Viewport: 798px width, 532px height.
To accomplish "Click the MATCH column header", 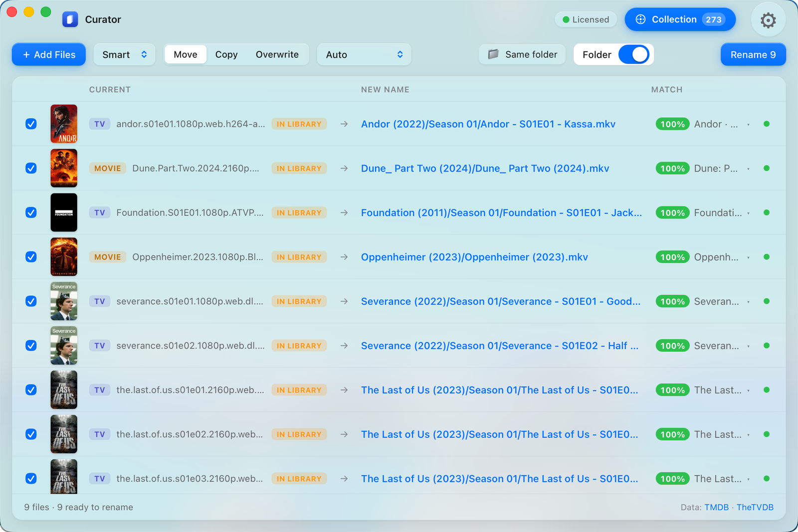I will [667, 90].
